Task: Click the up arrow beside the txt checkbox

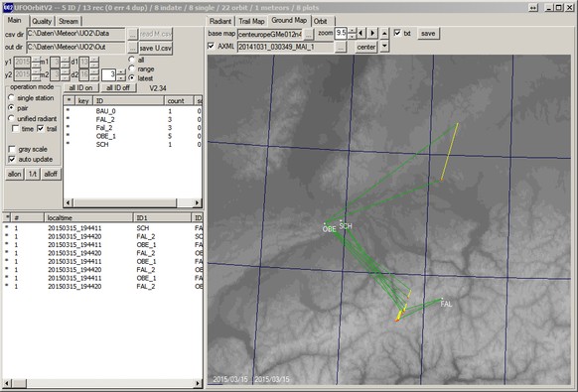Action: coord(384,33)
